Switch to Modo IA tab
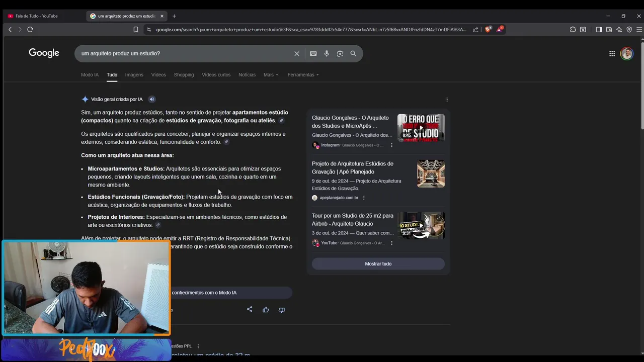Image resolution: width=644 pixels, height=362 pixels. point(90,75)
